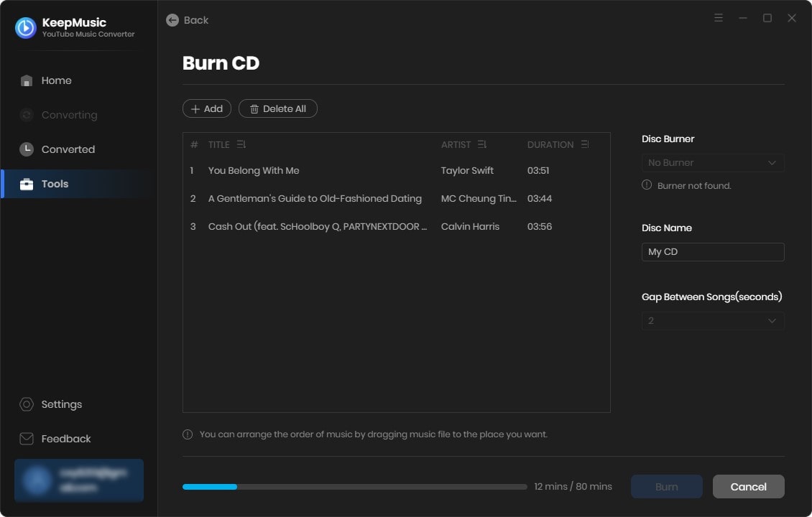
Task: Go to the Home section
Action: (x=56, y=80)
